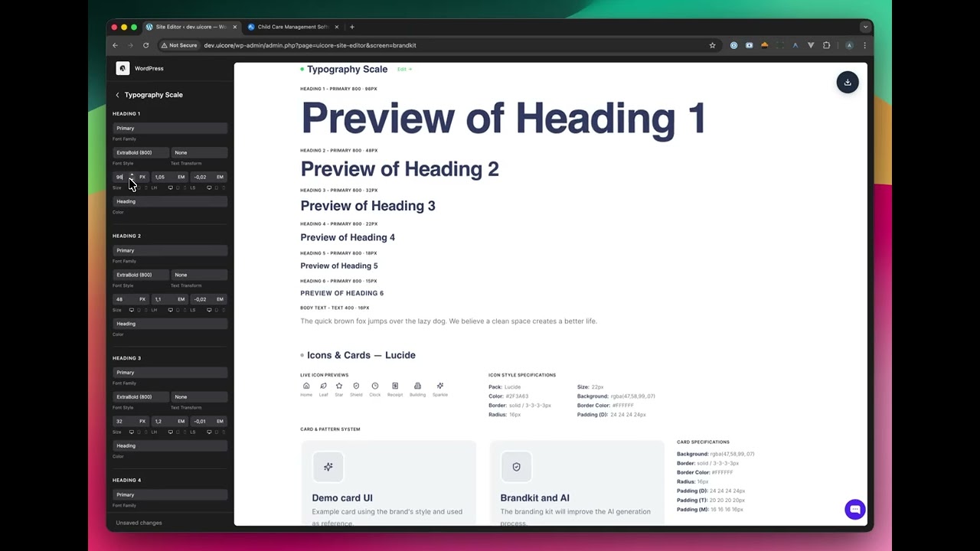Click Color value #2F3A63 in icon specs
The width and height of the screenshot is (980, 551).
517,396
